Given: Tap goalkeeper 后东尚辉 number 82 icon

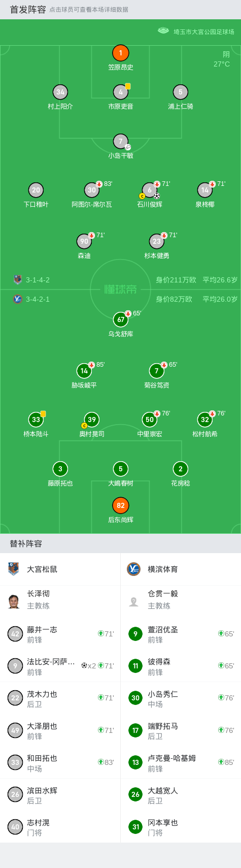Looking at the screenshot, I should point(121,505).
